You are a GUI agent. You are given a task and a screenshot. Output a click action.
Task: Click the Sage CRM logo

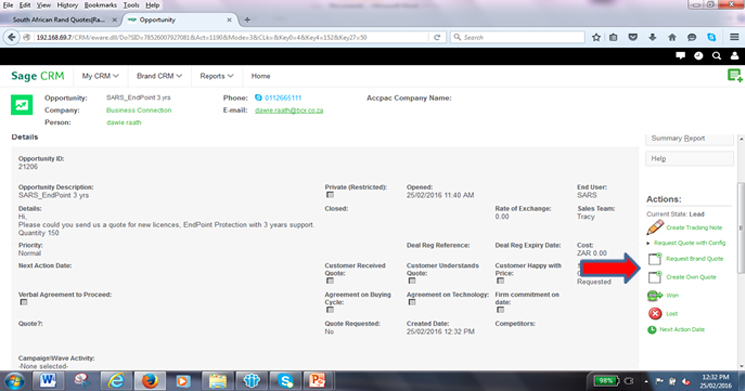pyautogui.click(x=38, y=76)
